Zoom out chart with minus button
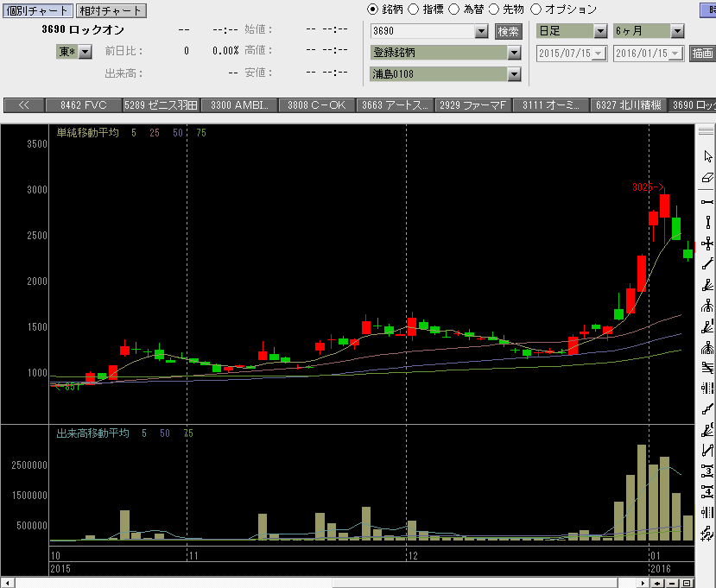 click(x=672, y=584)
